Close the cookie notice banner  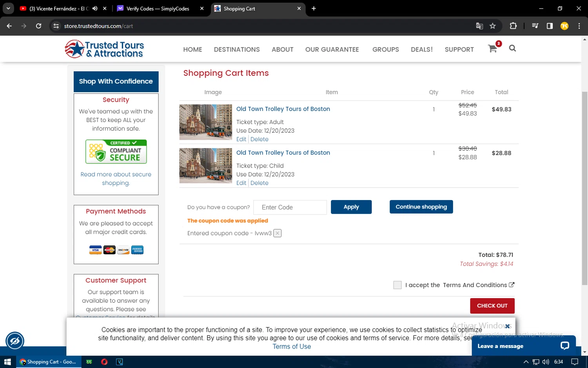(x=507, y=326)
